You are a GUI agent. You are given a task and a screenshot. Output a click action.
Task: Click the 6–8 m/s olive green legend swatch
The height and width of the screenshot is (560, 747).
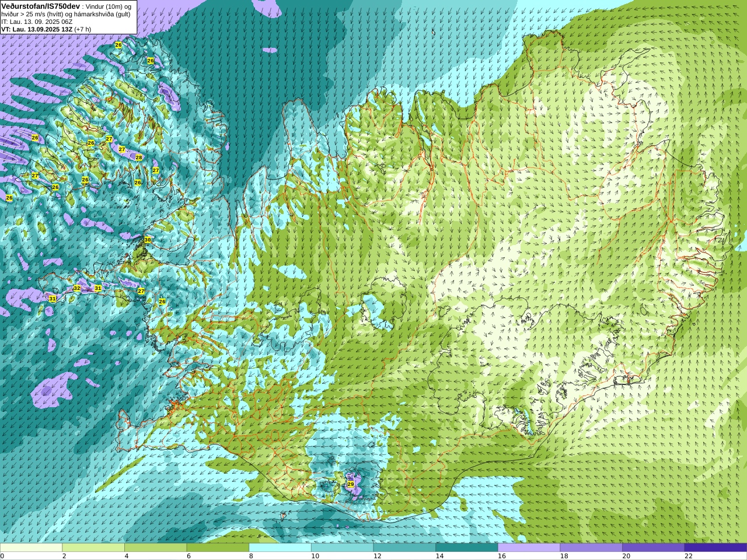[218, 548]
